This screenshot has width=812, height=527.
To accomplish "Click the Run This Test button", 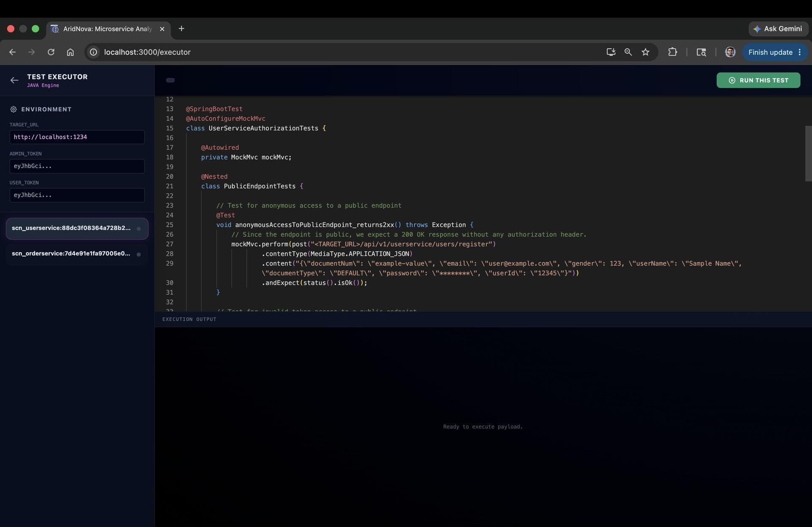I will point(758,80).
